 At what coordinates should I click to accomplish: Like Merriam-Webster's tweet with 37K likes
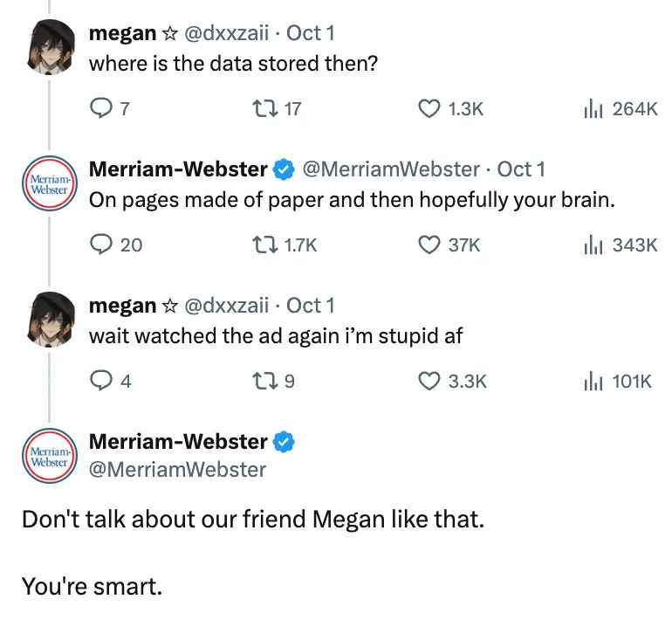pos(429,245)
